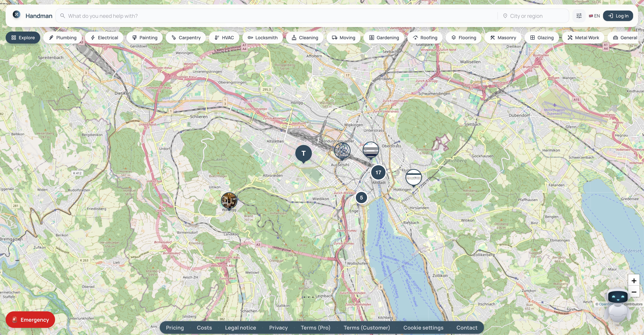Open the Terms (Pro) footer link
This screenshot has width=644, height=335.
point(315,327)
